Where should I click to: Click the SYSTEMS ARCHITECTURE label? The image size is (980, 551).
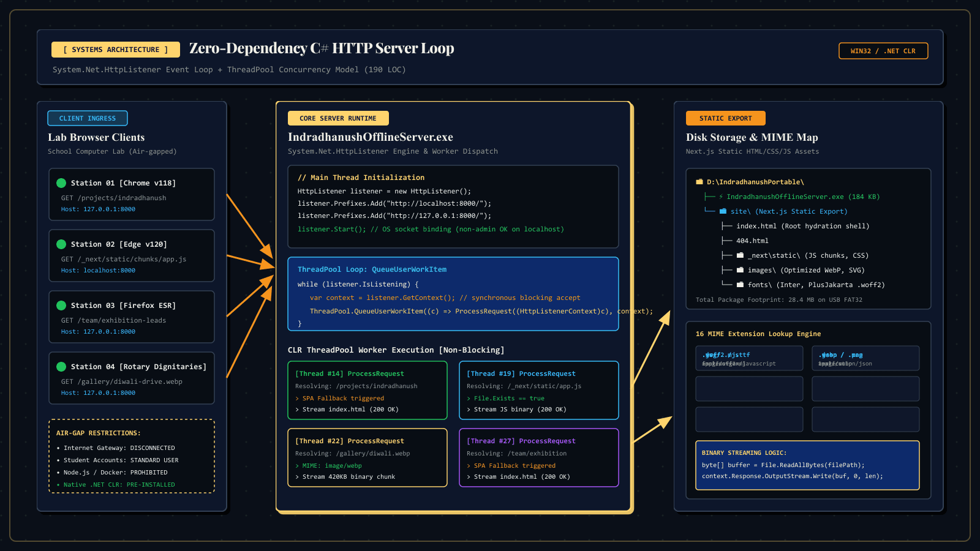pos(116,50)
